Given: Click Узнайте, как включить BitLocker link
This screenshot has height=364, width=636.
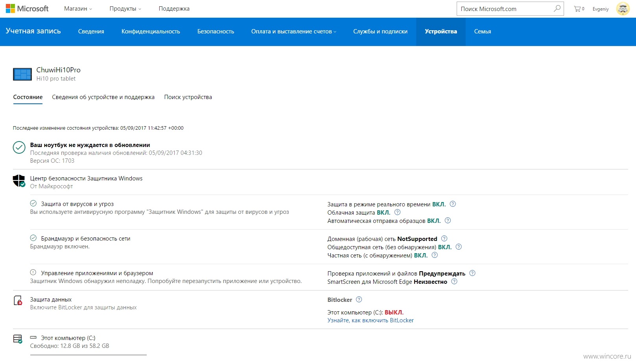Looking at the screenshot, I should click(x=371, y=320).
